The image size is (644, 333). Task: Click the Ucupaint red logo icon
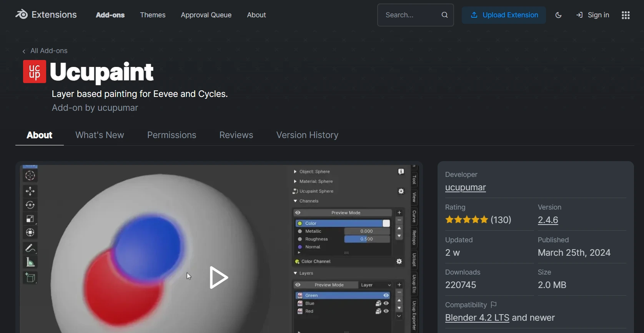tap(35, 72)
